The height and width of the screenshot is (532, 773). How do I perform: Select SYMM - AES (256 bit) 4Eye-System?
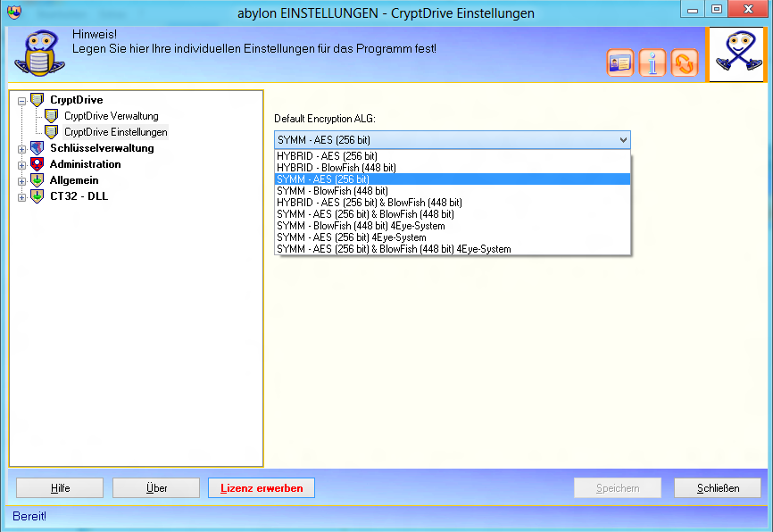[x=452, y=237]
